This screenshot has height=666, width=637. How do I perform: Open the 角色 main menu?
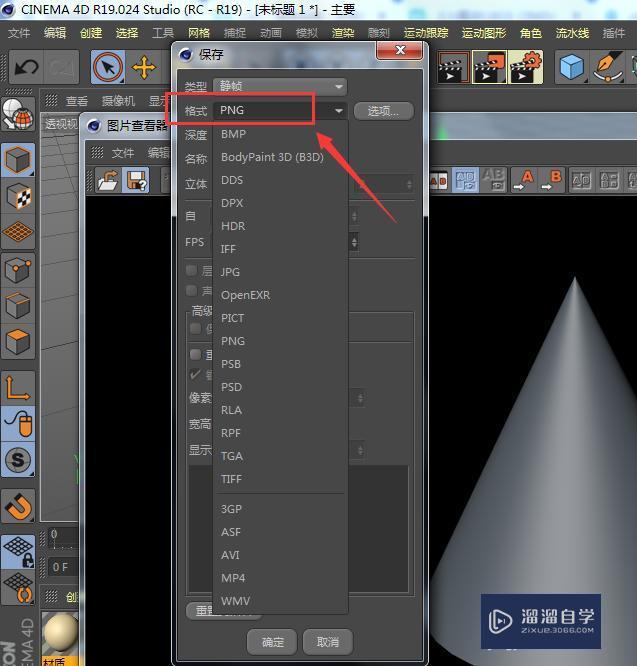(531, 33)
